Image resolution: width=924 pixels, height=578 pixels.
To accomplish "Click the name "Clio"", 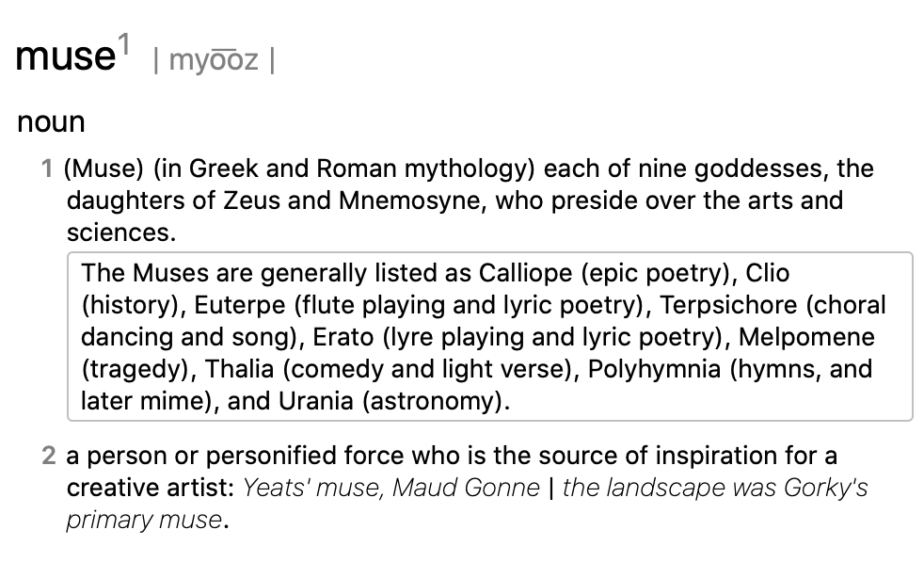I will click(x=767, y=274).
